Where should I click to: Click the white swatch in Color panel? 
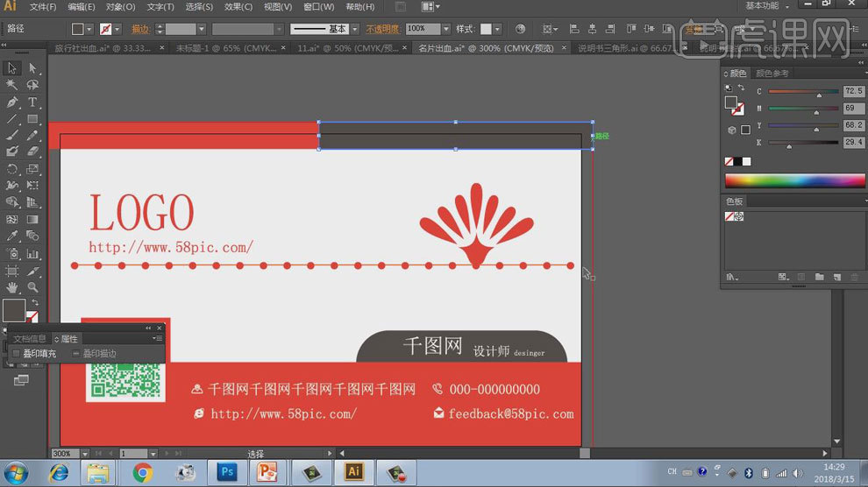click(747, 161)
